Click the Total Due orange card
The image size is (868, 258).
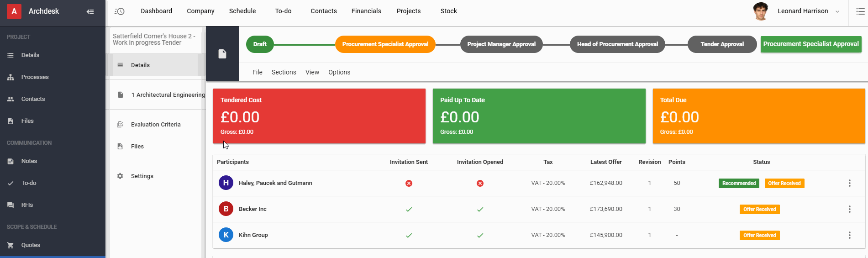click(x=759, y=116)
